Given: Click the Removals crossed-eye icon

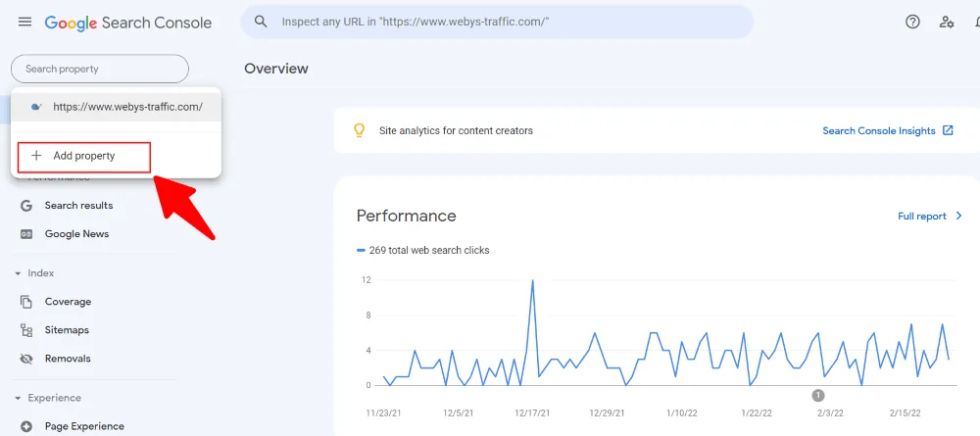Looking at the screenshot, I should point(26,360).
